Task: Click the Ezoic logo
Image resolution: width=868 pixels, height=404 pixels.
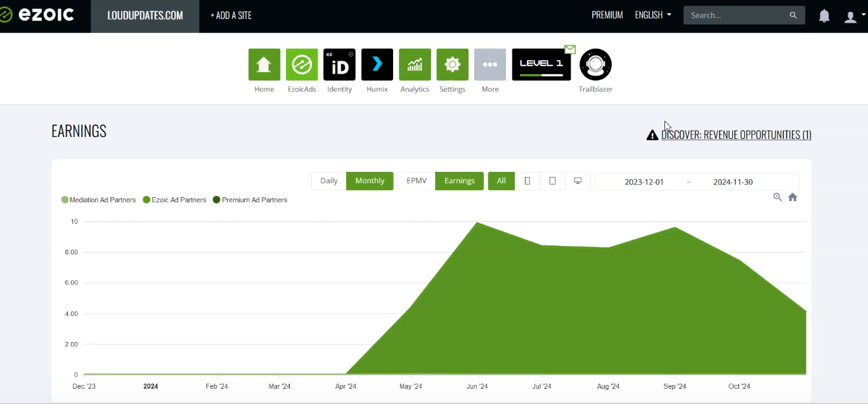Action: (37, 15)
